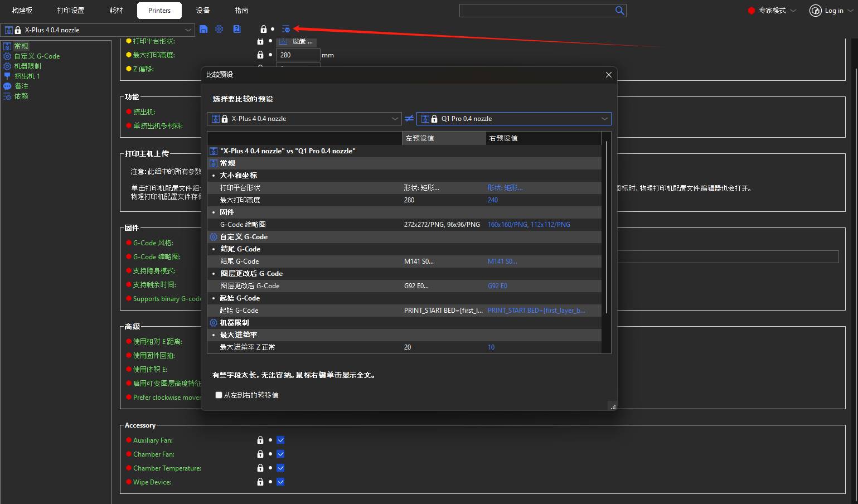Click the lock icon beside Chamber Temperature

pos(260,468)
